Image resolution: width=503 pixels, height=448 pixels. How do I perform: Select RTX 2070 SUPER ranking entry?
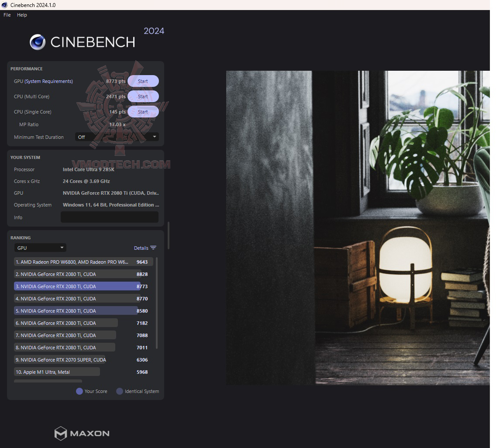pos(83,360)
